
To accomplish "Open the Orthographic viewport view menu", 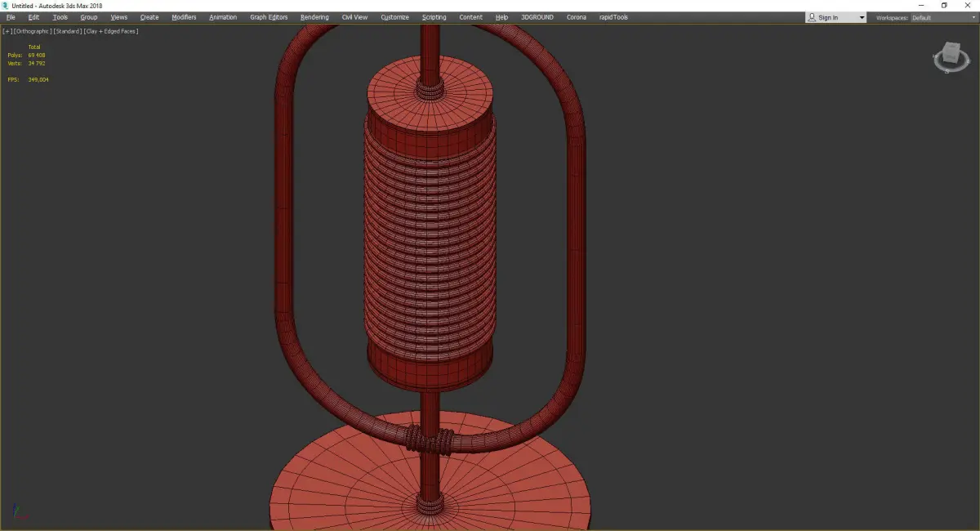I will pyautogui.click(x=33, y=31).
